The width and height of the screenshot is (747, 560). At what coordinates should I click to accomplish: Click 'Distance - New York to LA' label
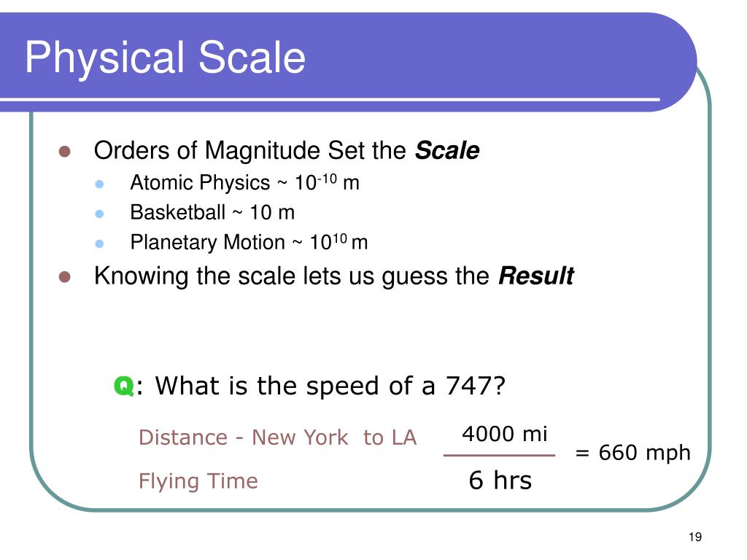point(278,437)
